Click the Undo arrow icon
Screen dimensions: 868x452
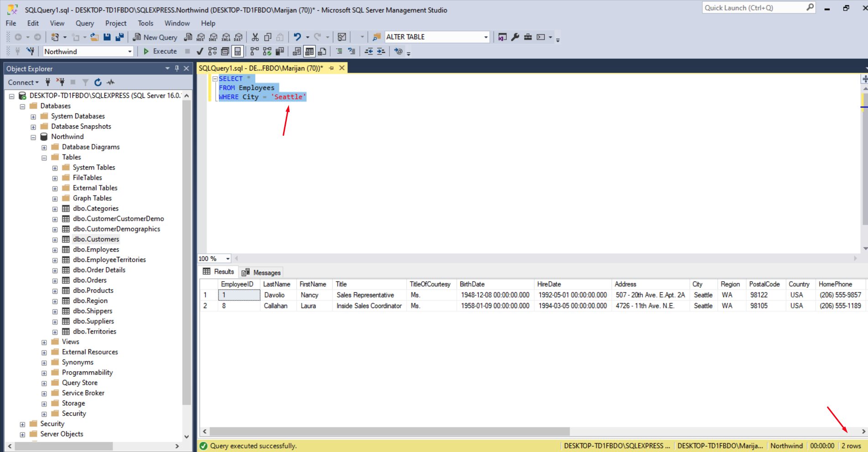(x=297, y=37)
